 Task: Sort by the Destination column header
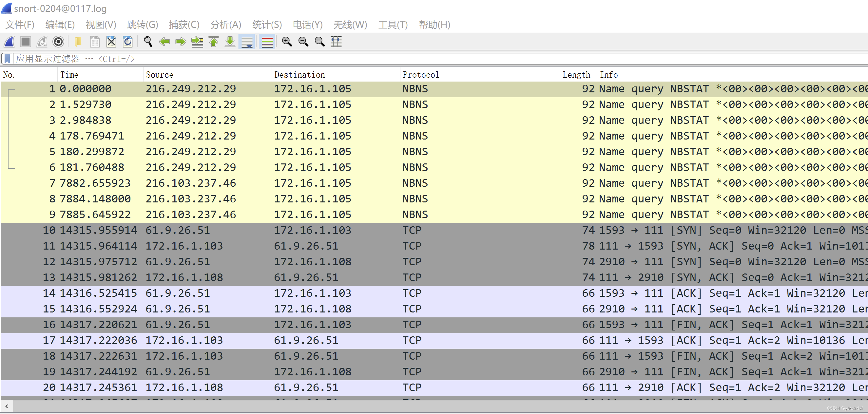click(336, 75)
